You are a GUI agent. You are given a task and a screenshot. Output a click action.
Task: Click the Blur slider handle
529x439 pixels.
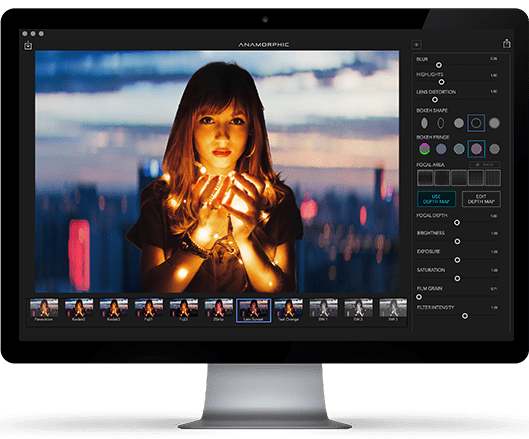[439, 65]
